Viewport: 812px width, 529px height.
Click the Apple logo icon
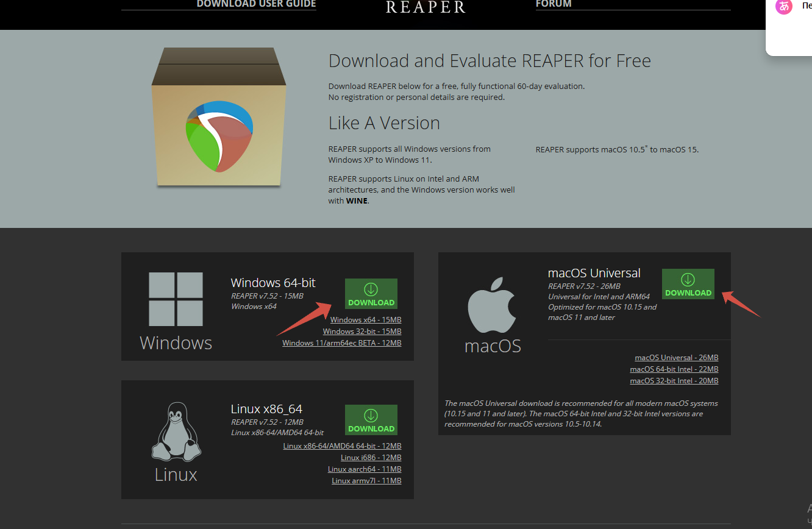493,305
